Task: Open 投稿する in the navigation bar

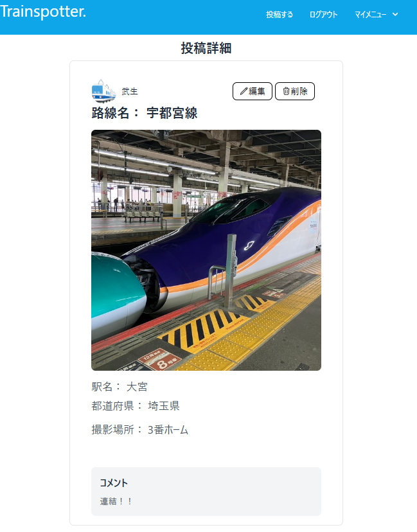Action: point(279,15)
